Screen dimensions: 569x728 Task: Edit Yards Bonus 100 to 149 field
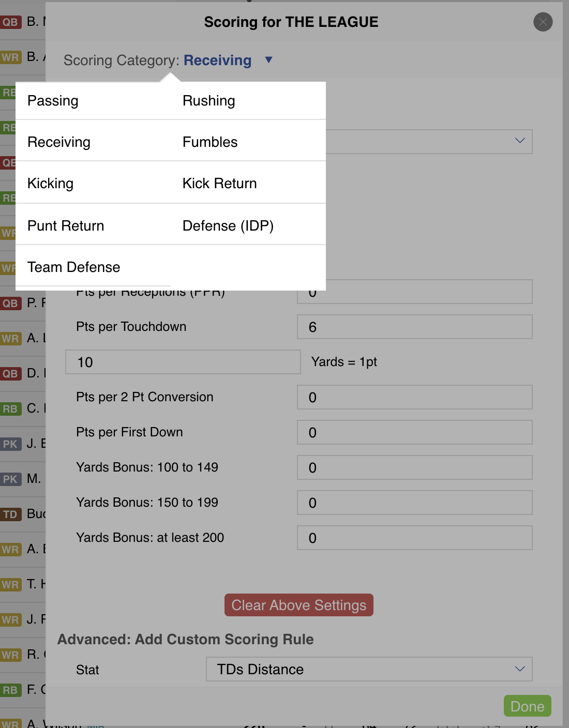click(x=414, y=468)
